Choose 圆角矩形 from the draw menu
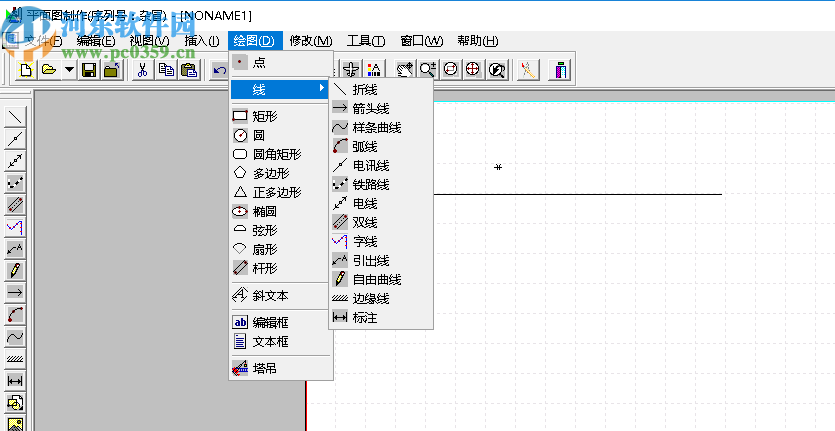Viewport: 835px width, 431px height. (x=281, y=154)
